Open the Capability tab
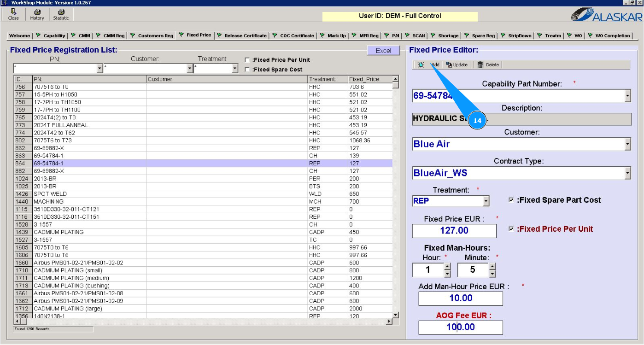644x345 pixels. [x=51, y=35]
